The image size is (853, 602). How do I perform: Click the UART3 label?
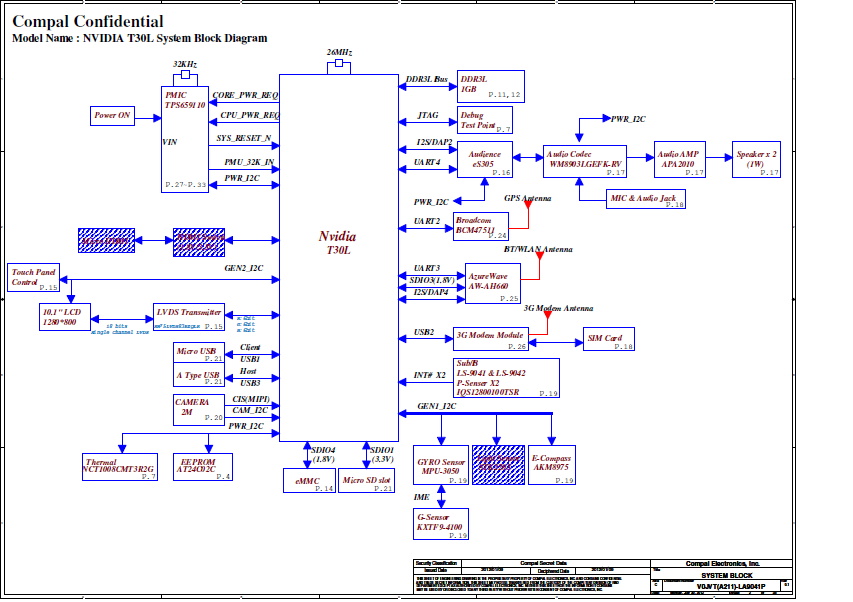427,269
